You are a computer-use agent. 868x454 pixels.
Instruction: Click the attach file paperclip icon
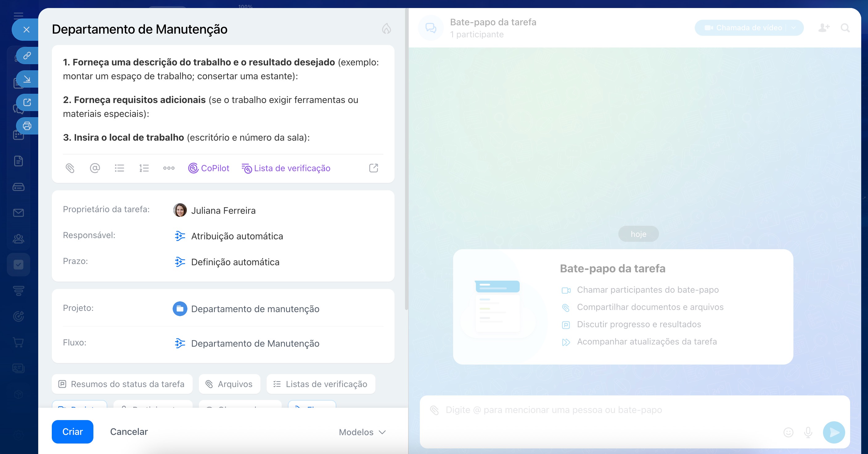[x=70, y=168]
